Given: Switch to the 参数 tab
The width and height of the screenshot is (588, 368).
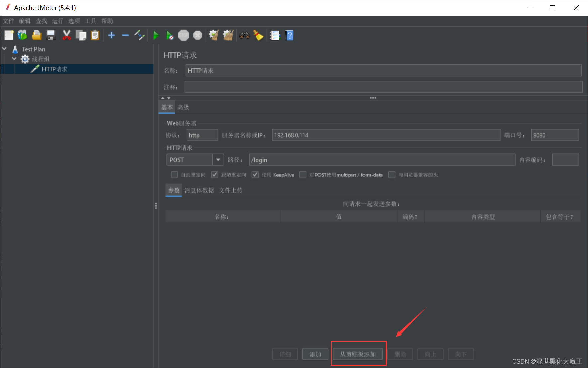Looking at the screenshot, I should pos(174,190).
